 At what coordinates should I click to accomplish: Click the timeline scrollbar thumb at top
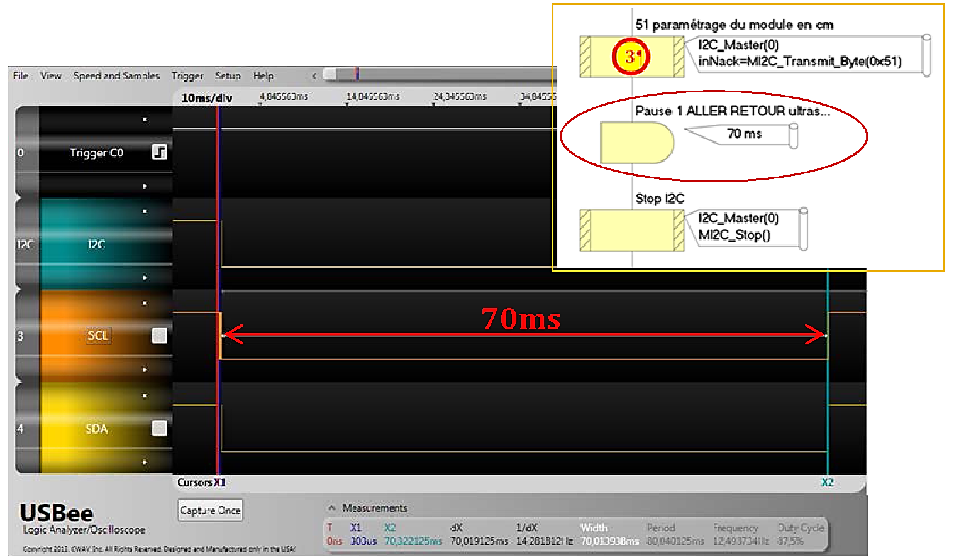coord(356,75)
